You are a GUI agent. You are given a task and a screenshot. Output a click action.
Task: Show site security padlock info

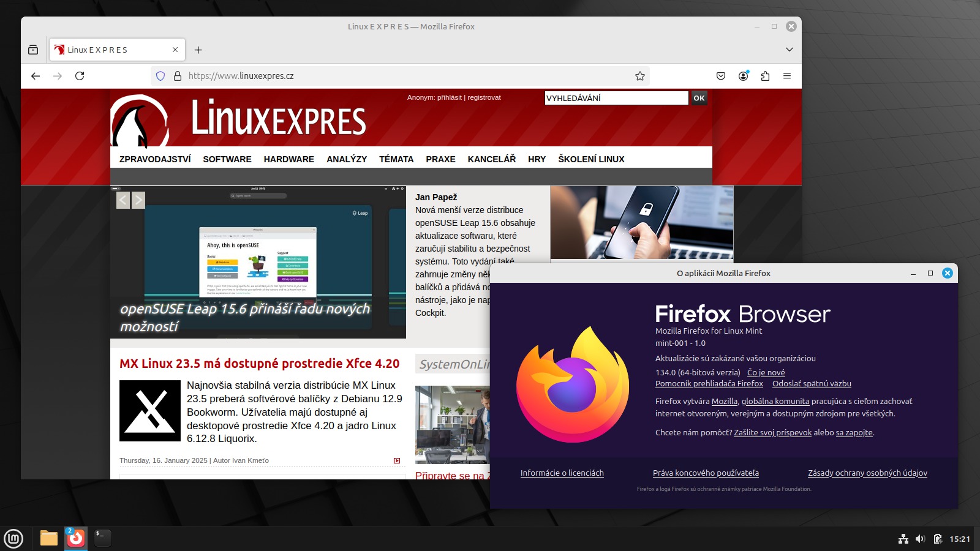(x=178, y=76)
